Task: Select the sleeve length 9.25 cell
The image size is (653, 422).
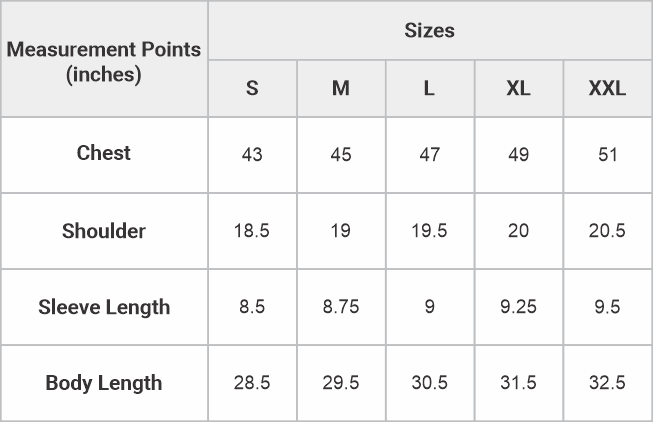Action: [x=518, y=307]
